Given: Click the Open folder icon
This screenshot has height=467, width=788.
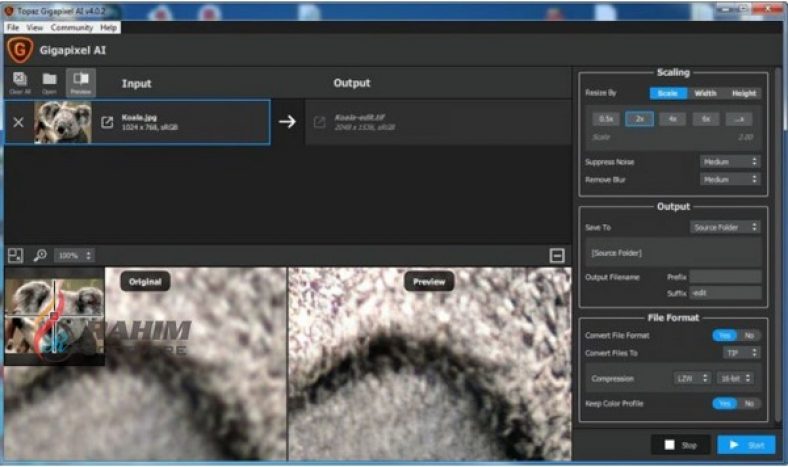Looking at the screenshot, I should [x=49, y=81].
